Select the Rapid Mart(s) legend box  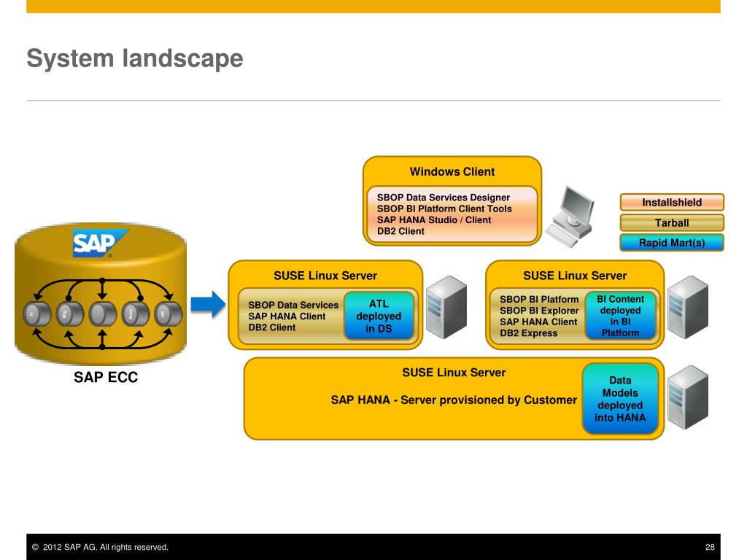tap(672, 242)
